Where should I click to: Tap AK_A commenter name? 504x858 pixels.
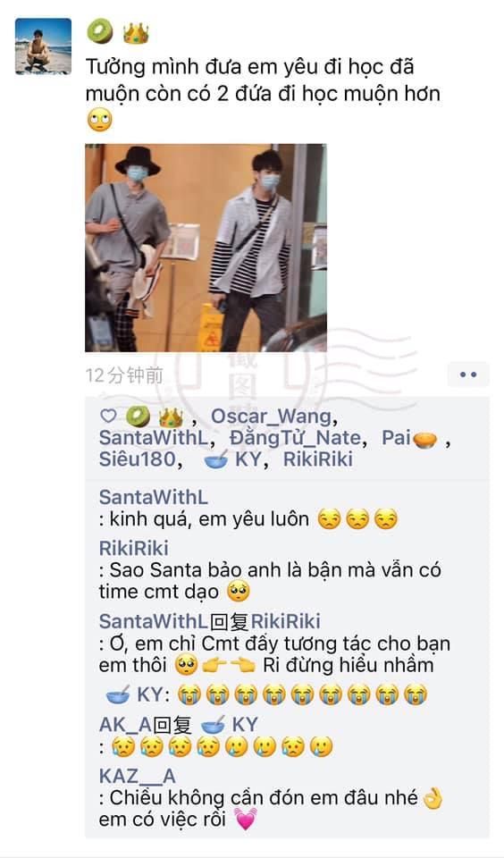[x=125, y=725]
